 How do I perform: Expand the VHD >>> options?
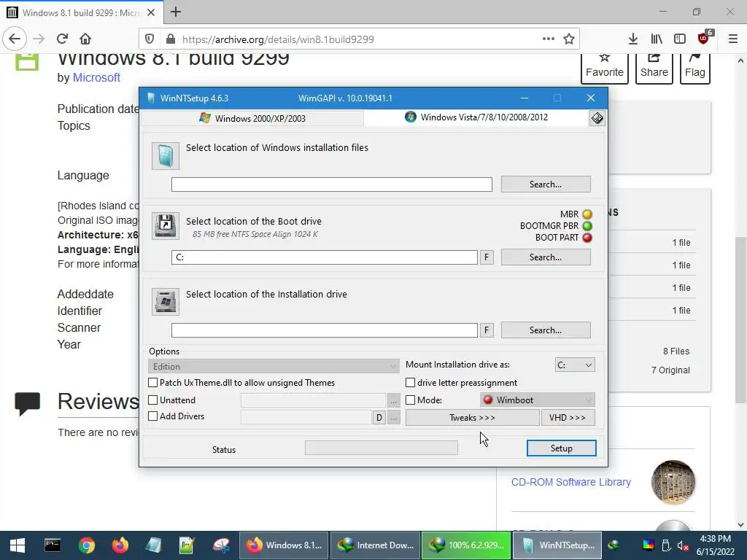pos(568,418)
